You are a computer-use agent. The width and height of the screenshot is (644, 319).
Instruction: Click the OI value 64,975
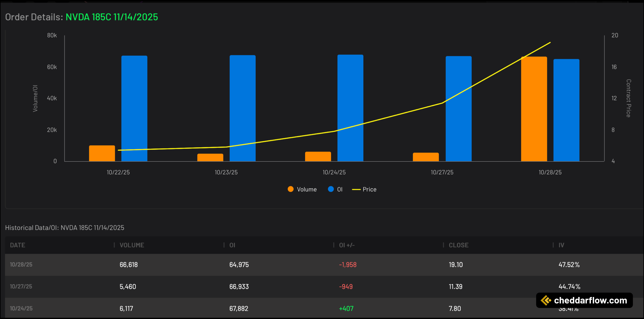click(239, 265)
